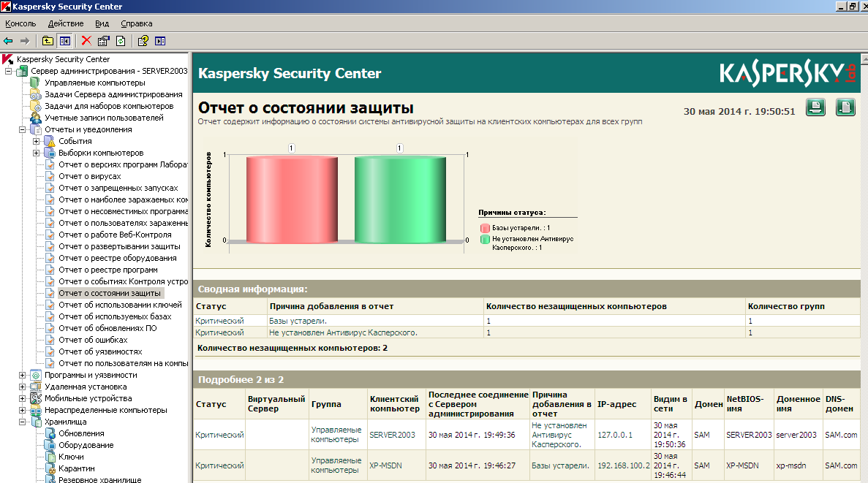Screen dimensions: 868x483
Task: Click the Карантин storage icon
Action: tap(50, 468)
